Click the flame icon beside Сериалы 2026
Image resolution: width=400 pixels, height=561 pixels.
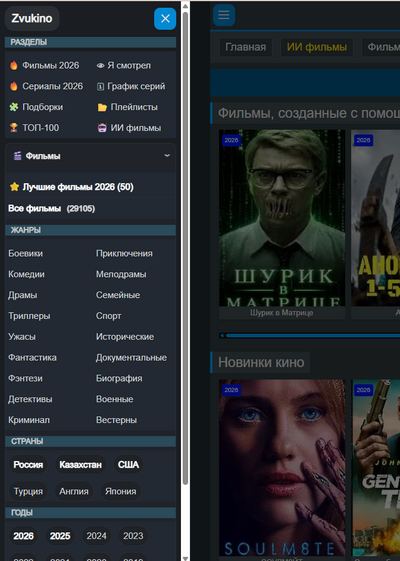tap(14, 86)
